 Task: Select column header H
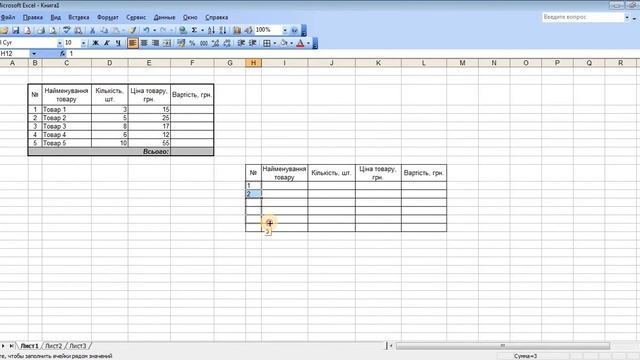[x=253, y=63]
